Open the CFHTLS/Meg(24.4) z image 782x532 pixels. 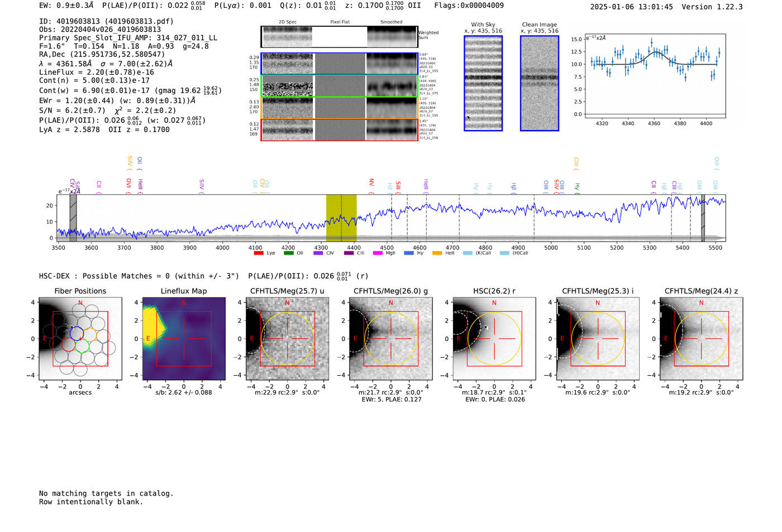[702, 339]
